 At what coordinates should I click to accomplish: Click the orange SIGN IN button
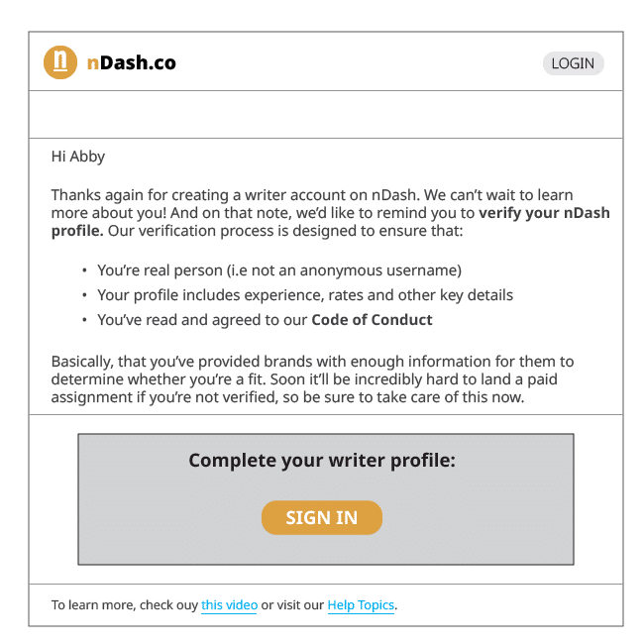pyautogui.click(x=322, y=517)
